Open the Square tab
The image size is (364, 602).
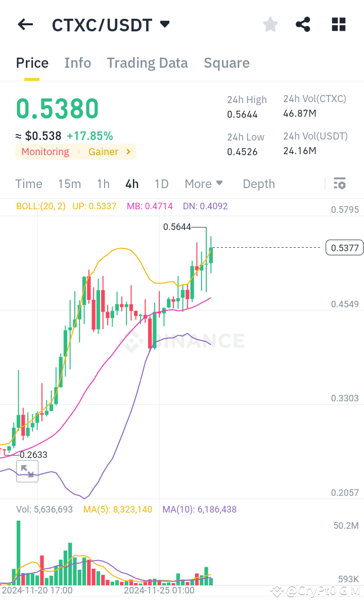tap(226, 63)
